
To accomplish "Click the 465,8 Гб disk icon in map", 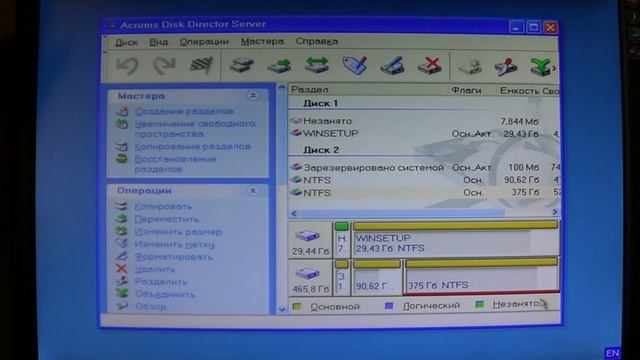I will tap(307, 273).
